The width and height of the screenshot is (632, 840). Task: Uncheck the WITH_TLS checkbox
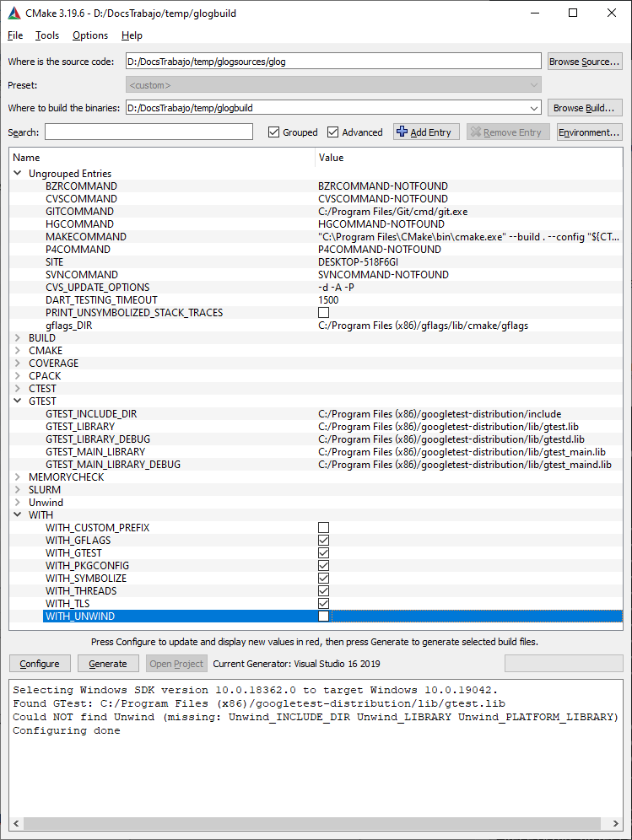click(x=324, y=603)
